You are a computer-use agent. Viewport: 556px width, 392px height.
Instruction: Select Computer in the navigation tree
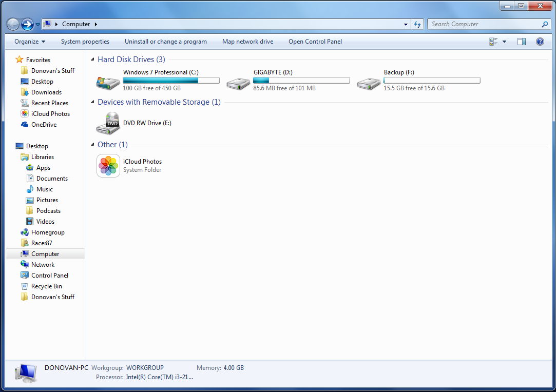pyautogui.click(x=45, y=254)
